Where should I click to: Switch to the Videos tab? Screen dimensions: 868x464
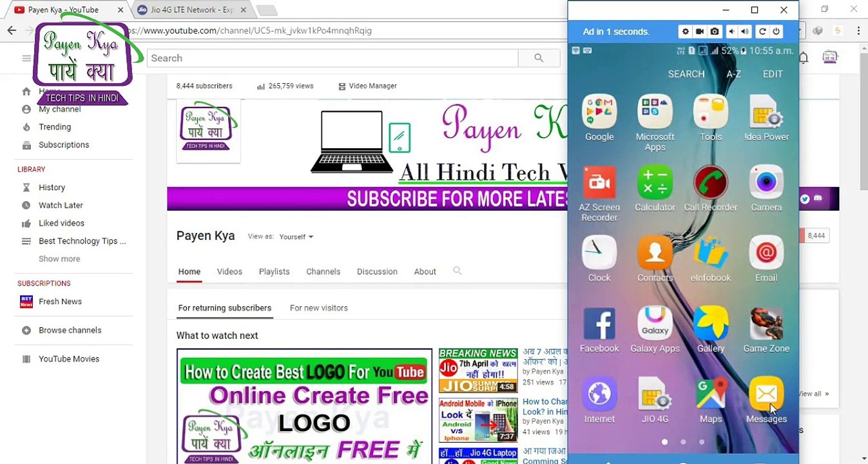229,271
